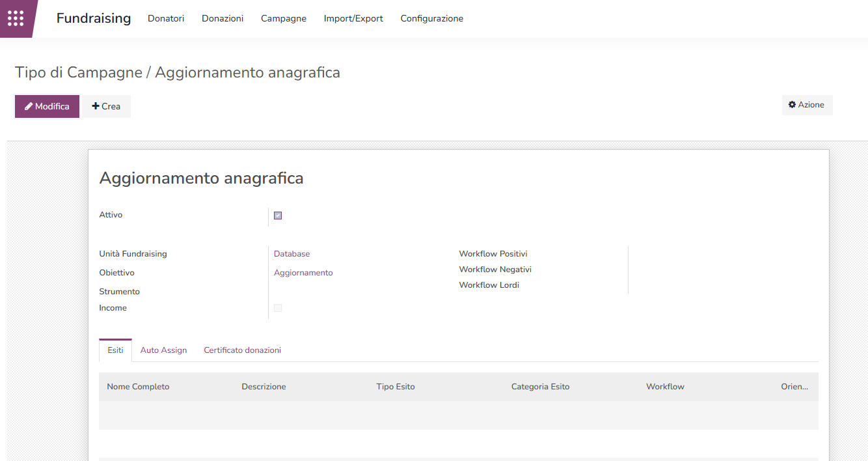Click the Workflow Lordi label
The image size is (868, 461).
click(489, 285)
